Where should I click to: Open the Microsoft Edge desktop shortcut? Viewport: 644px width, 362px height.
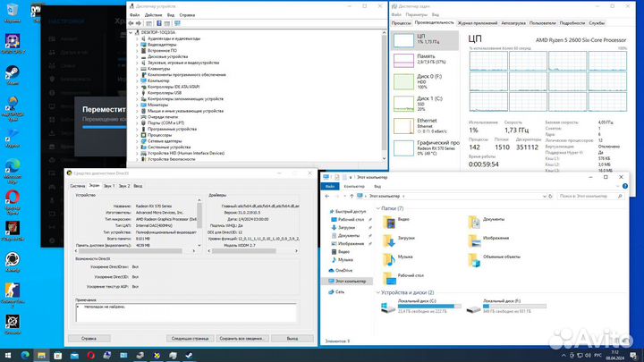tap(13, 170)
